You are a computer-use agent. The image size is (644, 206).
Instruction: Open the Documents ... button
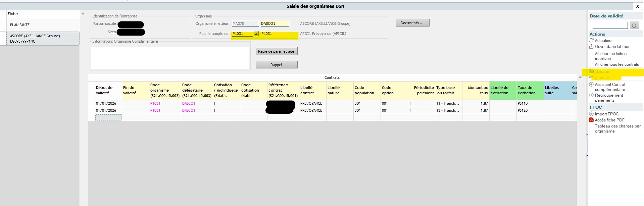(x=412, y=23)
